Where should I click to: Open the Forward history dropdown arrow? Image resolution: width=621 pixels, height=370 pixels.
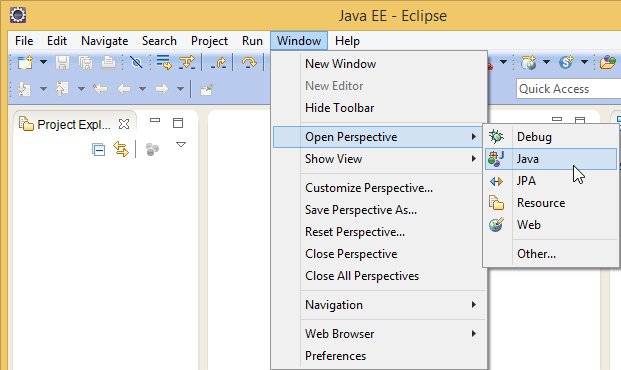pos(180,89)
